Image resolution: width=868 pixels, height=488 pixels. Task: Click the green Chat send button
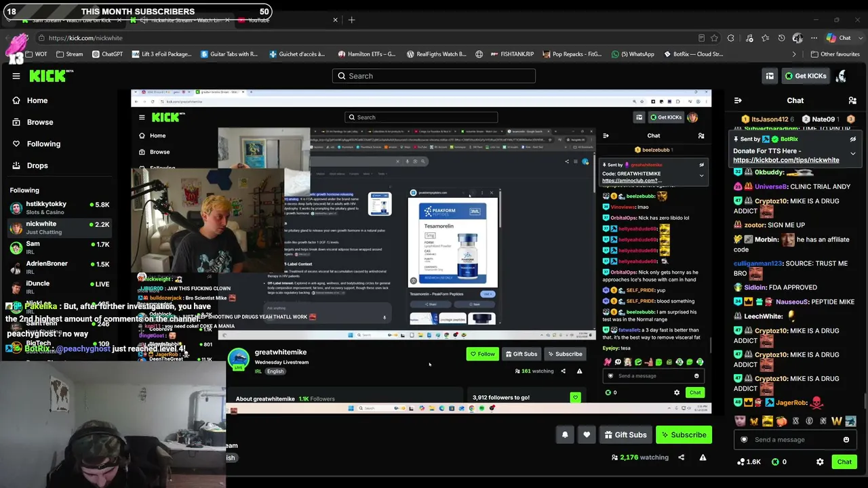[x=844, y=462]
